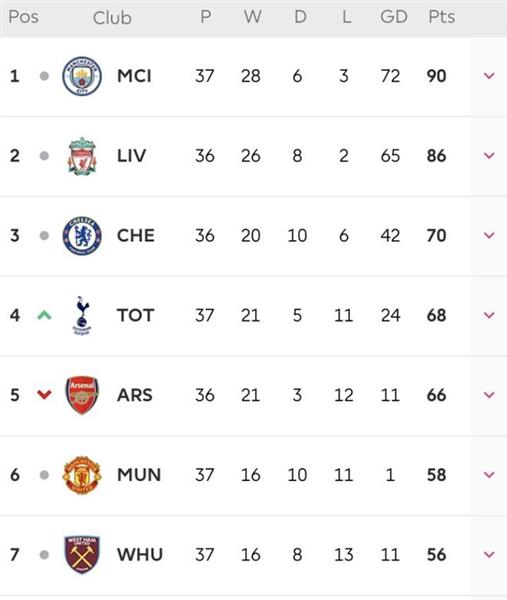
Task: Expand the LIV row details chevron
Action: tap(489, 156)
